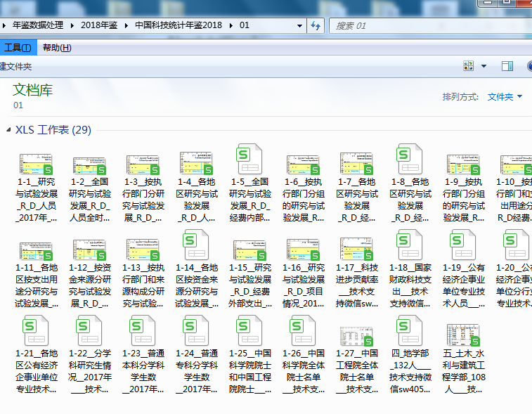This screenshot has width=532, height=414.
Task: Click the change view icon
Action: click(x=468, y=66)
